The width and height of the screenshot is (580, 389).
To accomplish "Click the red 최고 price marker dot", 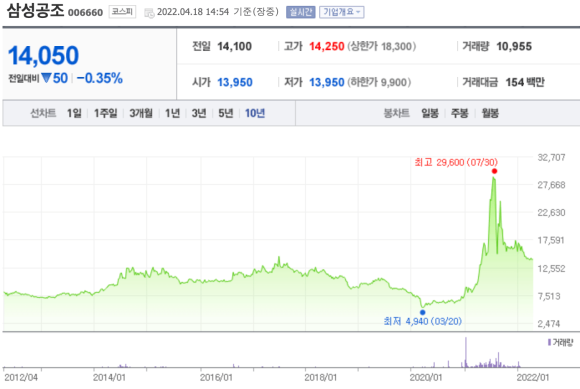I will [495, 171].
